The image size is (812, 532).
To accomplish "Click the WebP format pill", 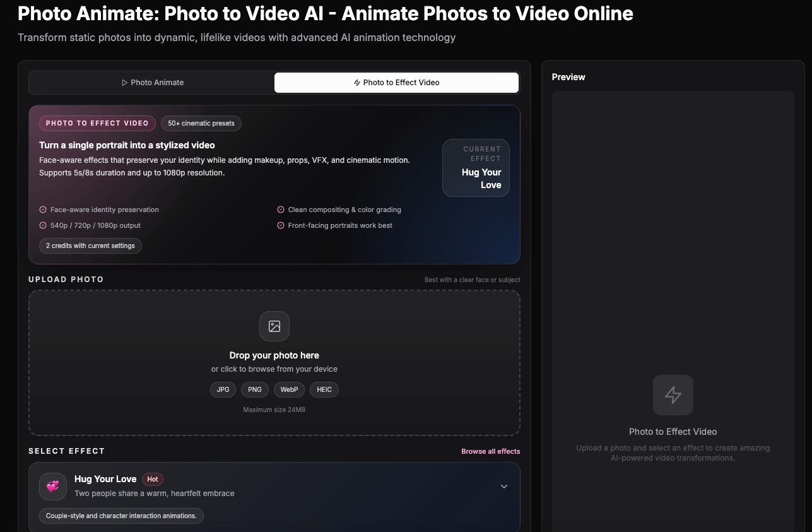I will (289, 389).
